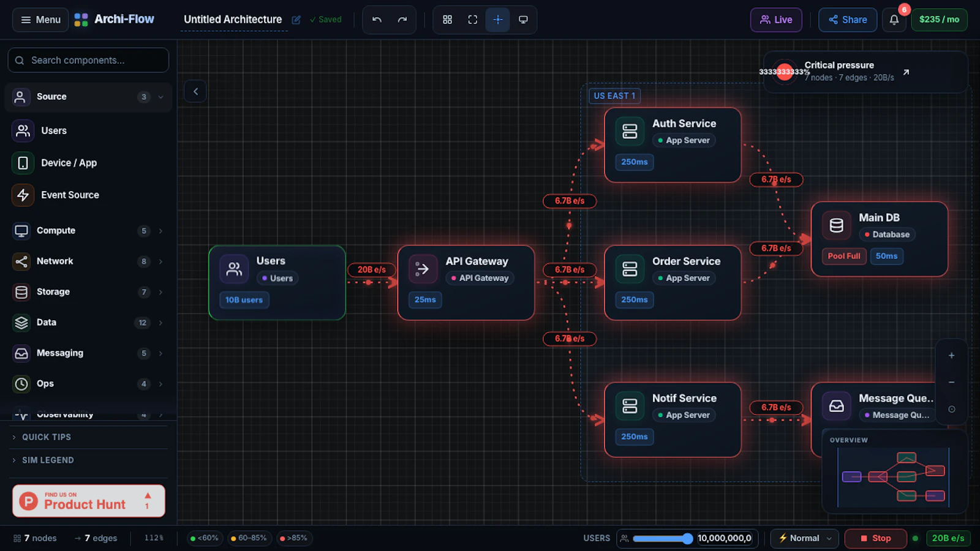This screenshot has height=551, width=980.
Task: Click the US EAST 1 region label
Action: click(614, 96)
